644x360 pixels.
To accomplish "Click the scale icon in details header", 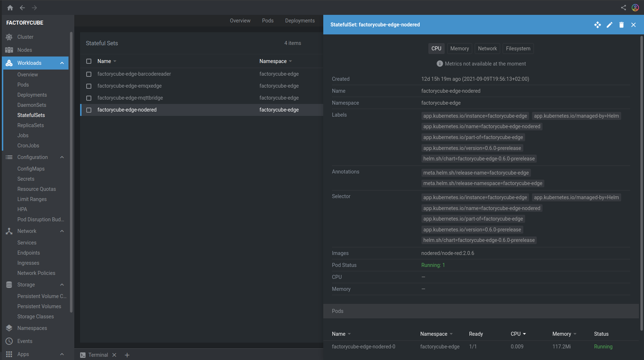I will 598,25.
